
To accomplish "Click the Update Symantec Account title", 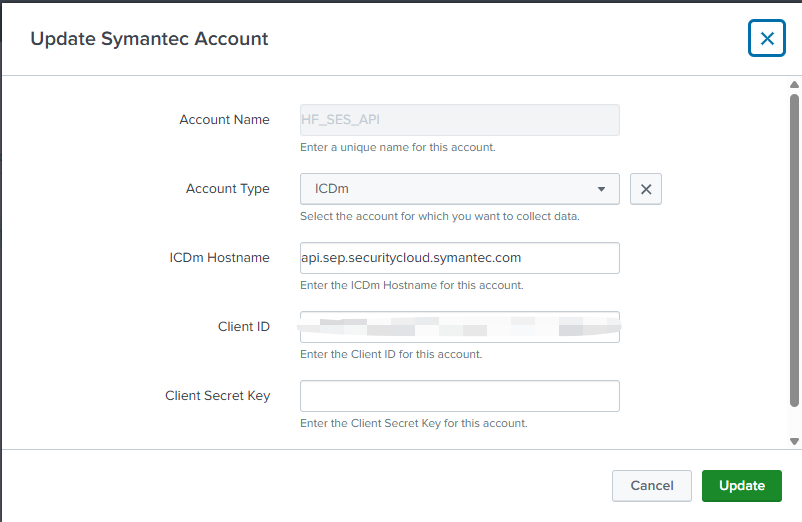I will coord(149,39).
